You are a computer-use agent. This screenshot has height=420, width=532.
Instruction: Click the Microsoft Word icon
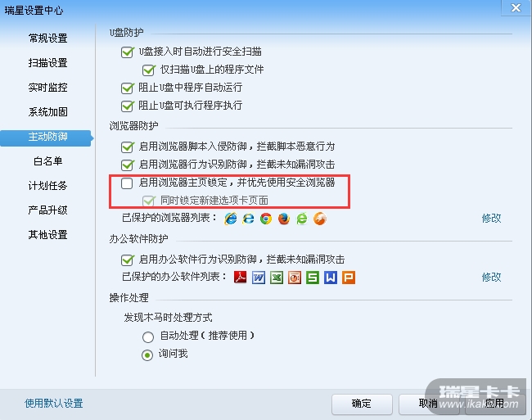click(259, 278)
